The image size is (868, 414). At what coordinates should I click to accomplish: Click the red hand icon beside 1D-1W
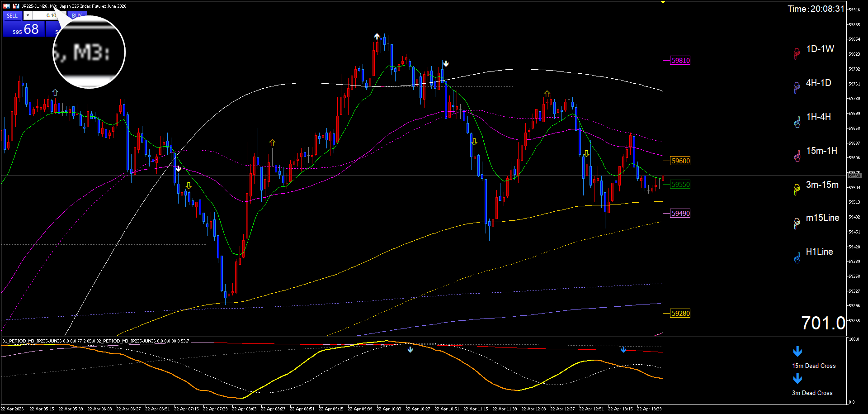click(x=797, y=54)
